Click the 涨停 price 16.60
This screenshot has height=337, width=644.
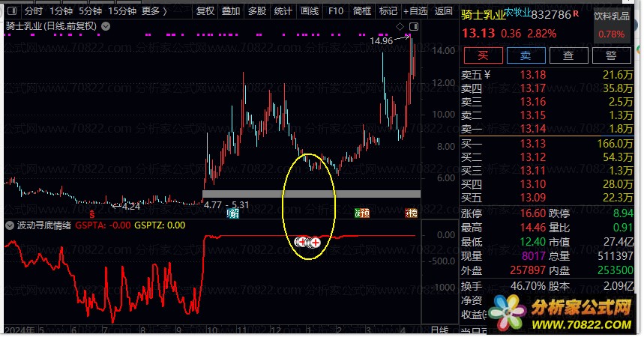pos(533,213)
